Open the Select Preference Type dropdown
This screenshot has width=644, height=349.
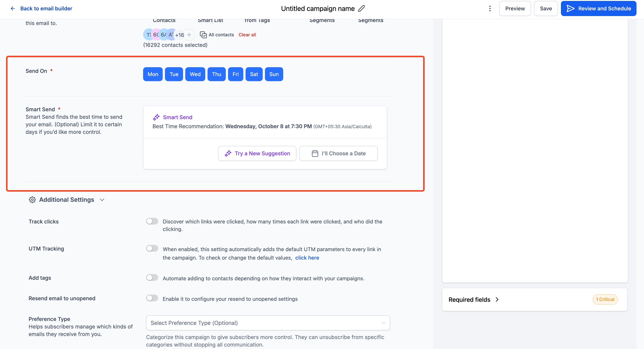[x=268, y=323]
